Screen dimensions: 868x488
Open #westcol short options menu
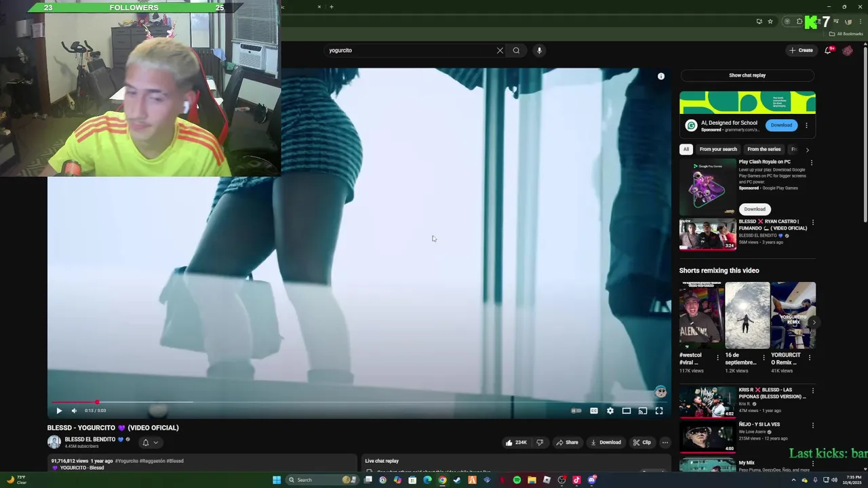pos(717,357)
